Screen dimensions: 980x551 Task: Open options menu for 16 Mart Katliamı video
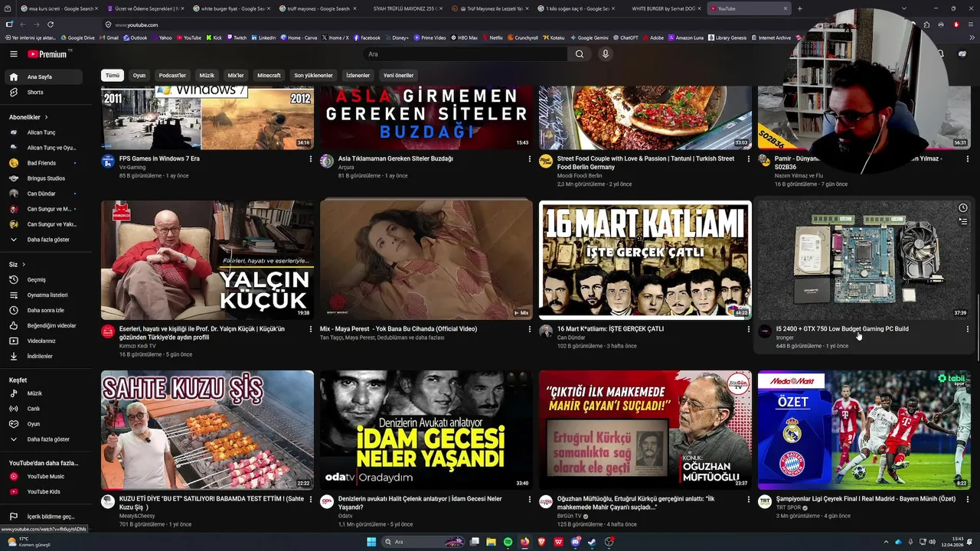(748, 329)
